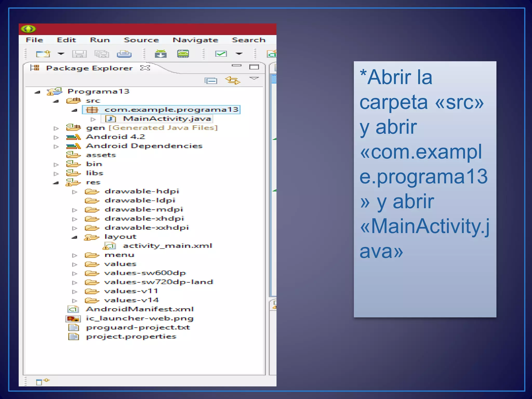Click the ic_launcher-web.png image icon
Image resolution: width=532 pixels, height=399 pixels.
click(x=73, y=318)
